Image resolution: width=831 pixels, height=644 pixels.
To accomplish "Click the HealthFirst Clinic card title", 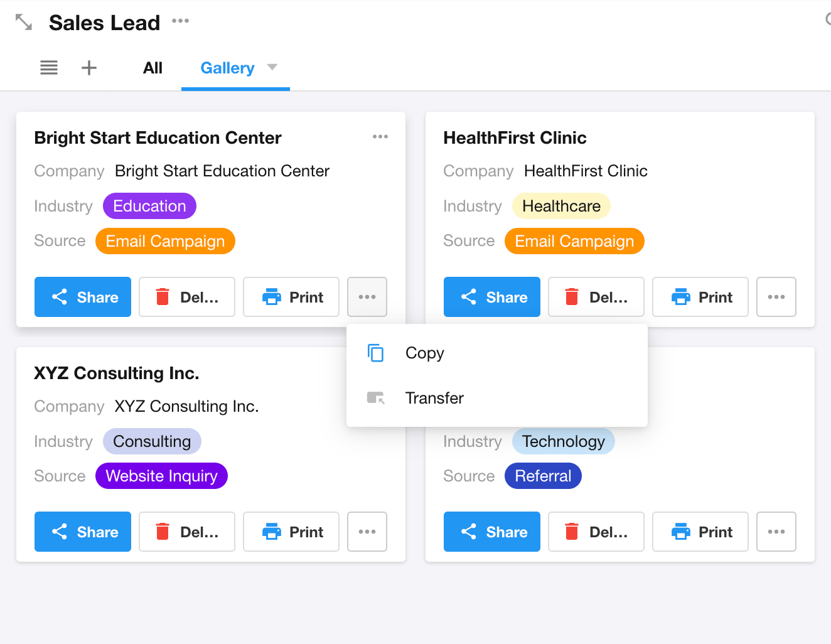I will pyautogui.click(x=515, y=137).
